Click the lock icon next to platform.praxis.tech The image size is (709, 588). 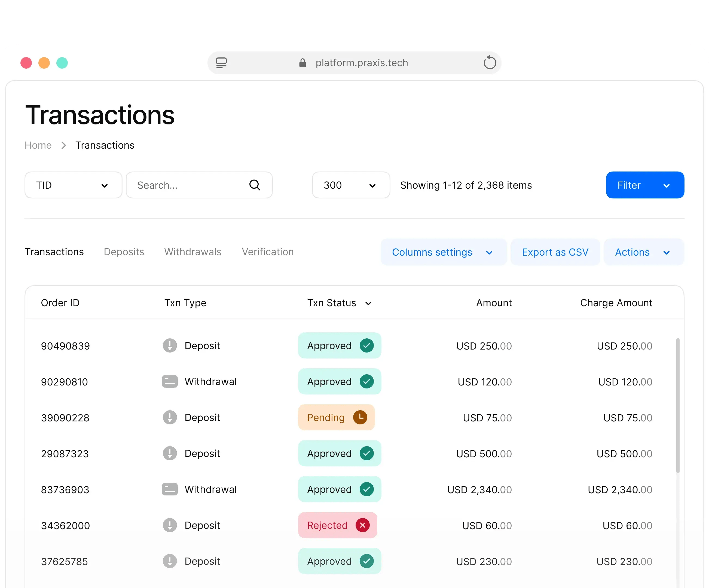click(x=302, y=63)
